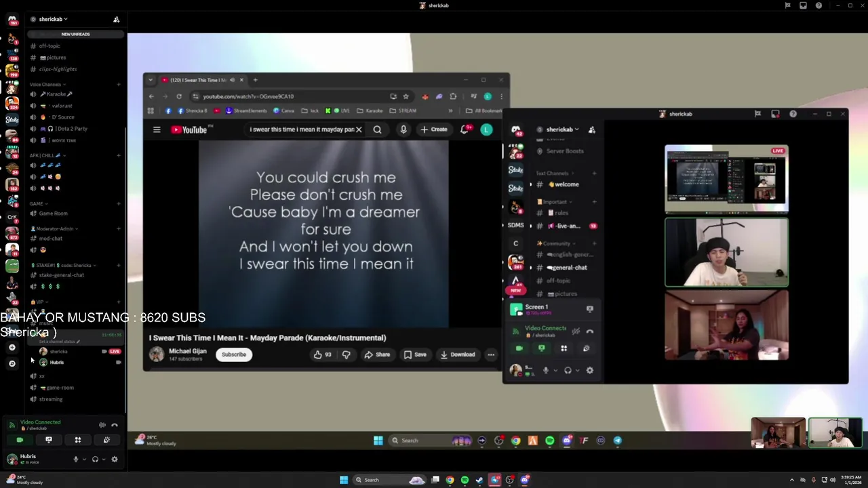The height and width of the screenshot is (488, 868).
Task: Open the CrK server icon in sidebar
Action: coord(12,217)
